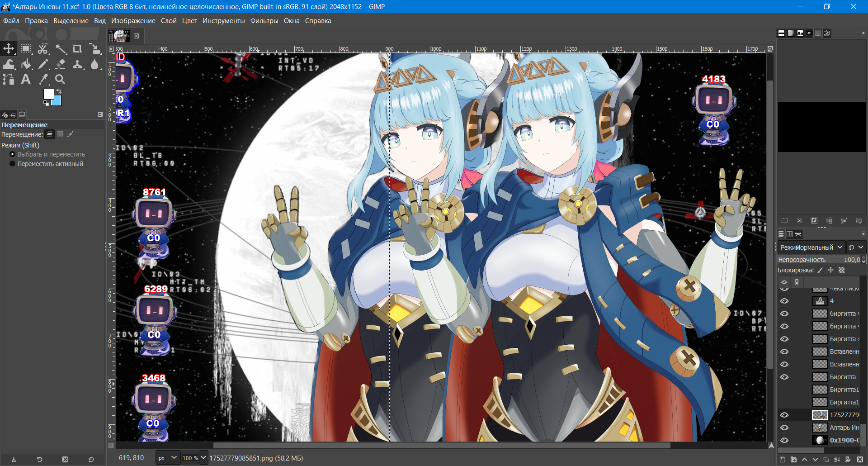Image resolution: width=868 pixels, height=466 pixels.
Task: Save tool preset from Tool Options
Action: pos(14,459)
